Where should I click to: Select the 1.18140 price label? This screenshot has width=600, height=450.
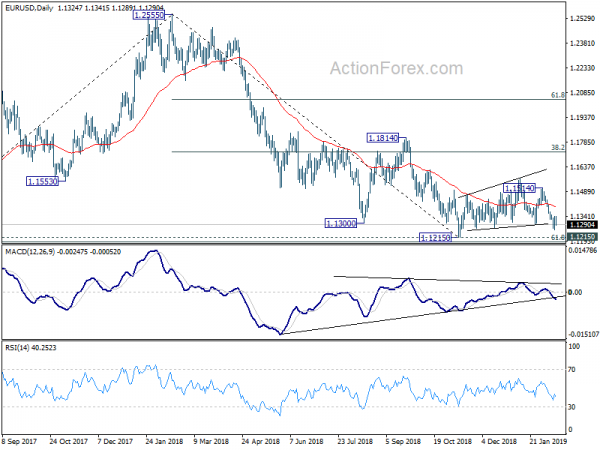(x=383, y=138)
